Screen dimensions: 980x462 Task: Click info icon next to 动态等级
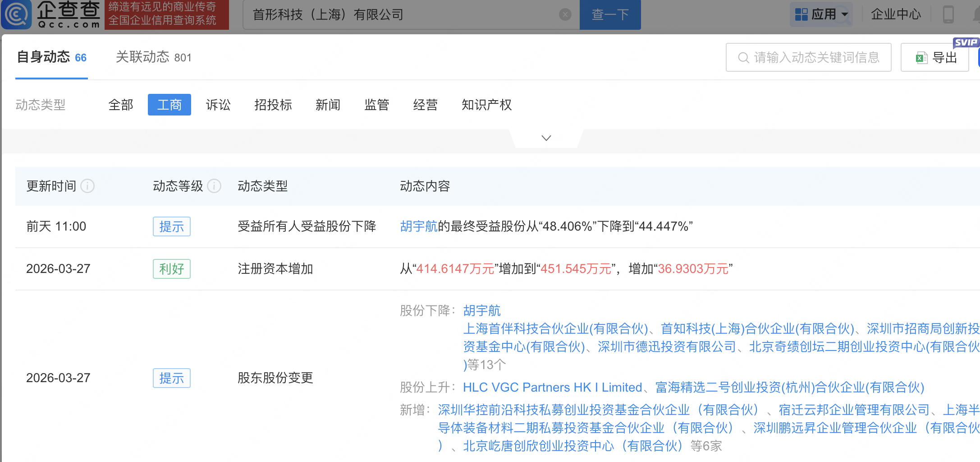[214, 186]
